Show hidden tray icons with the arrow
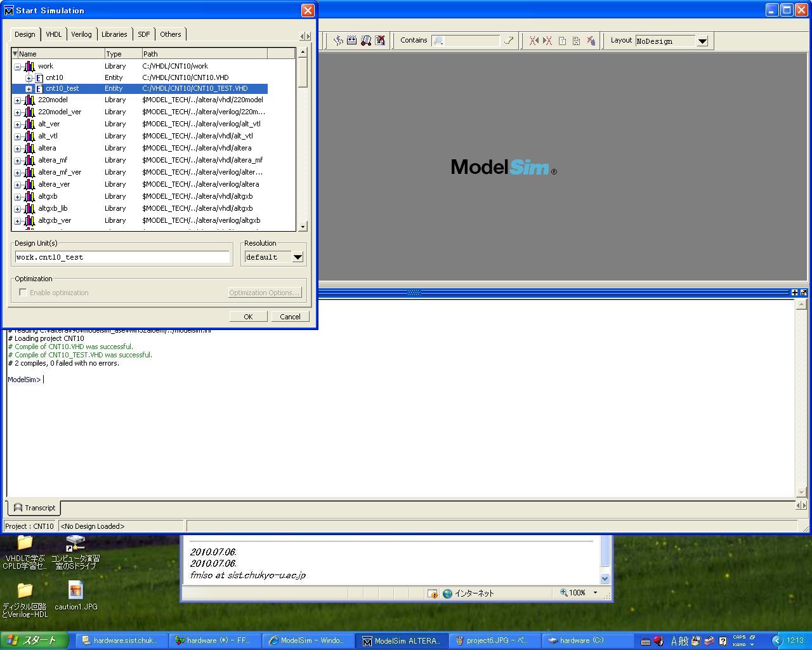Screen dimensions: 812x650 pyautogui.click(x=776, y=640)
